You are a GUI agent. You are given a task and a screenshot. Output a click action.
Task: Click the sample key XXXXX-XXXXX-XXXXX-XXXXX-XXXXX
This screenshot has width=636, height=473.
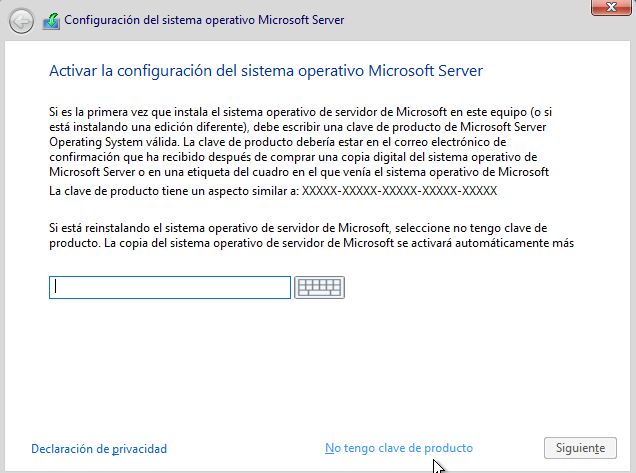(x=400, y=191)
